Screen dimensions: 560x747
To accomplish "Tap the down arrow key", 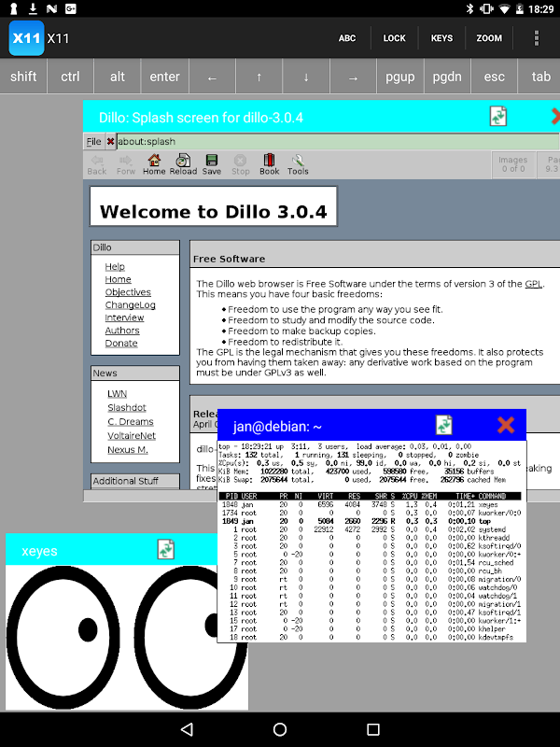I will (306, 78).
